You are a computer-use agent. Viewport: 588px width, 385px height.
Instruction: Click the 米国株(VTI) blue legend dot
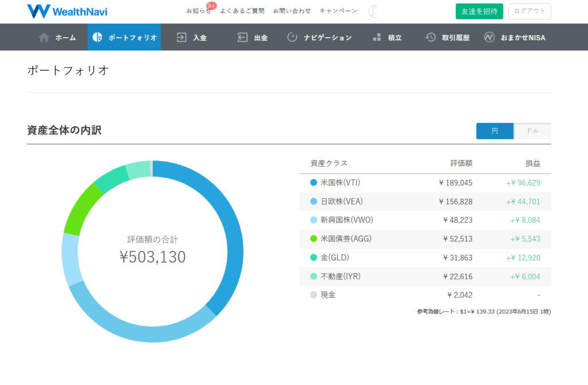pos(314,183)
